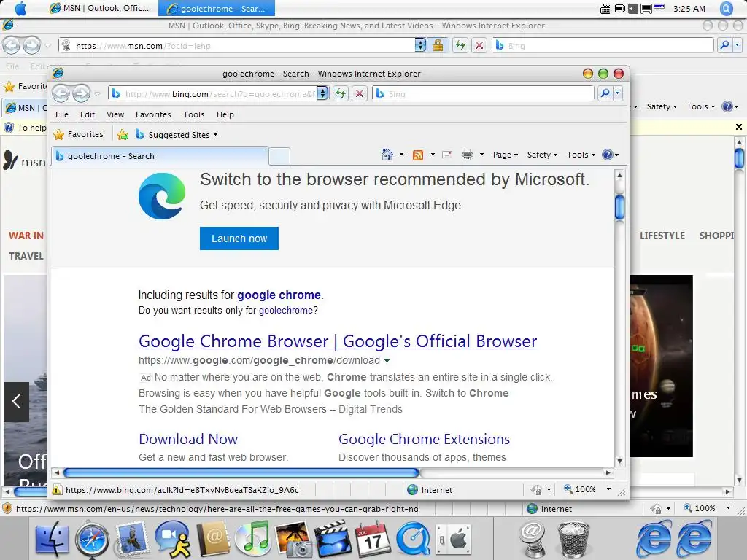Screen dimensions: 747x560
Task: Expand the Page dropdown menu
Action: tap(505, 155)
